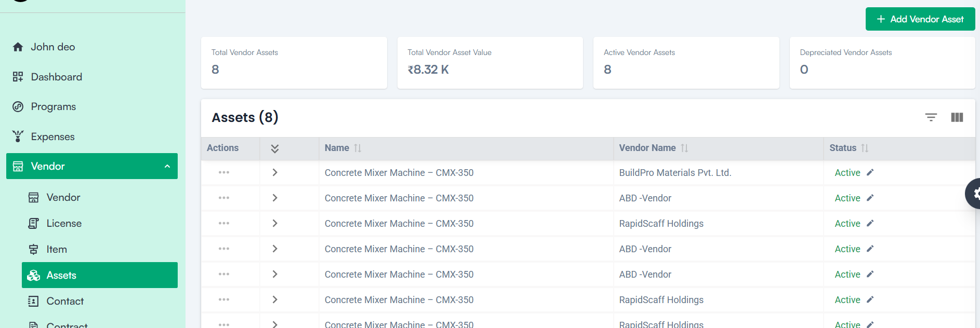Image resolution: width=980 pixels, height=328 pixels.
Task: Click Total Vendor Assets card
Action: point(294,63)
